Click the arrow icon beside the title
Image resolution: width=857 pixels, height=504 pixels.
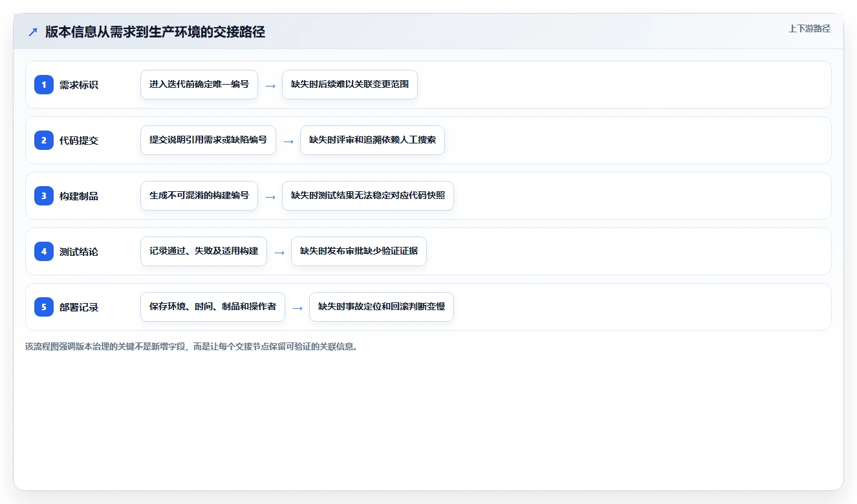point(33,32)
